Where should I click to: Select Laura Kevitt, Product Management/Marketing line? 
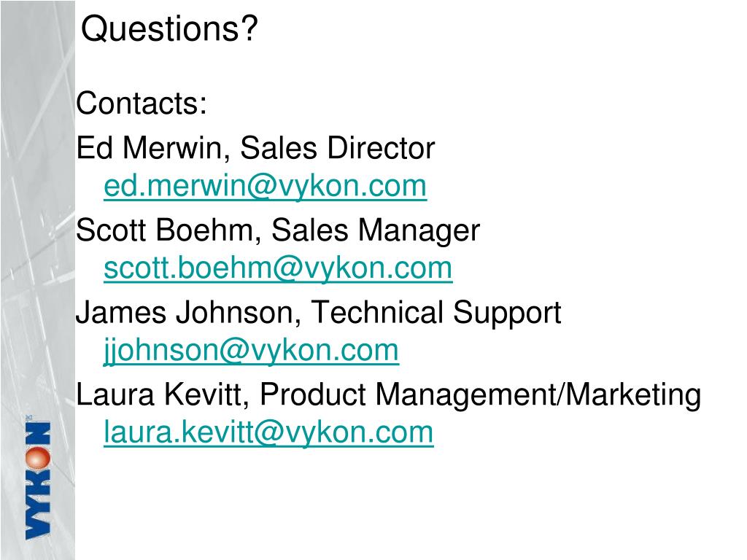coord(388,395)
